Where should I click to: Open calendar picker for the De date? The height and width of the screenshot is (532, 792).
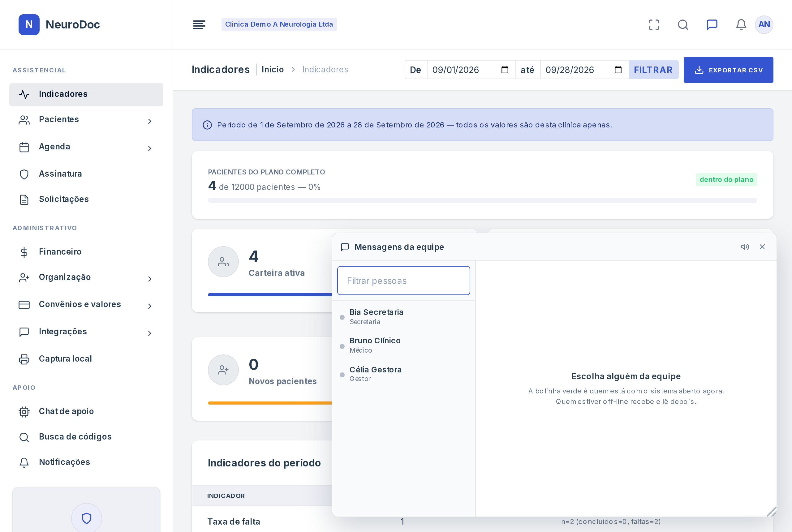pyautogui.click(x=505, y=70)
